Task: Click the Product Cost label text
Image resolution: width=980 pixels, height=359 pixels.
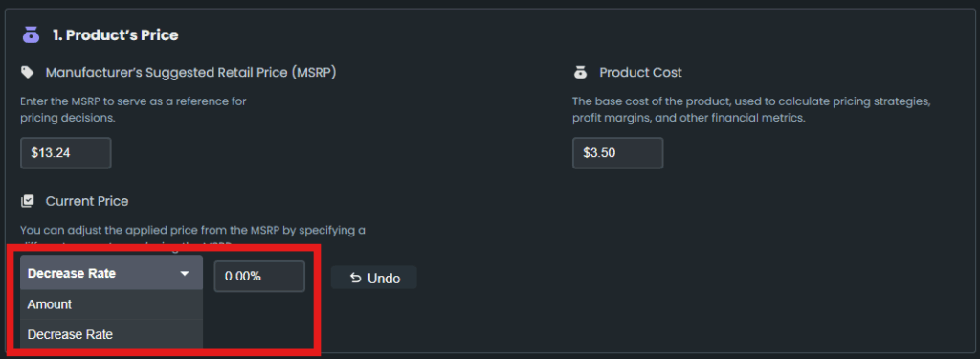Action: click(640, 73)
